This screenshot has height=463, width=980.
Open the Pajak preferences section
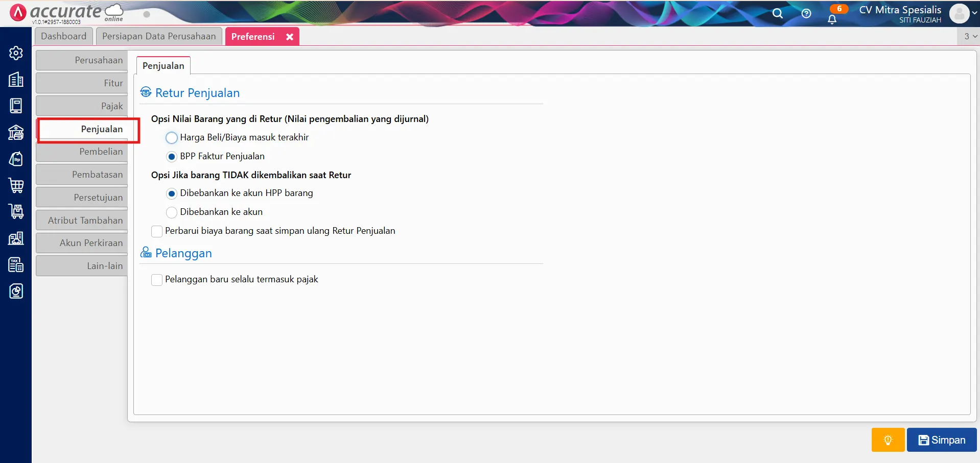(x=82, y=106)
